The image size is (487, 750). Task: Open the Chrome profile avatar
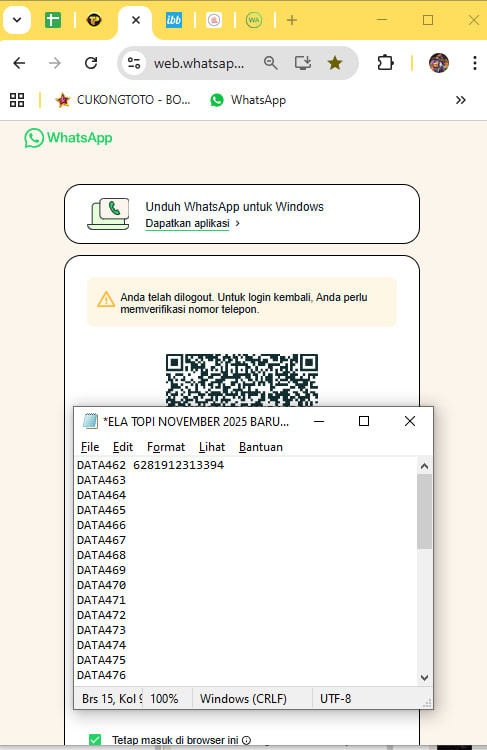pos(439,63)
